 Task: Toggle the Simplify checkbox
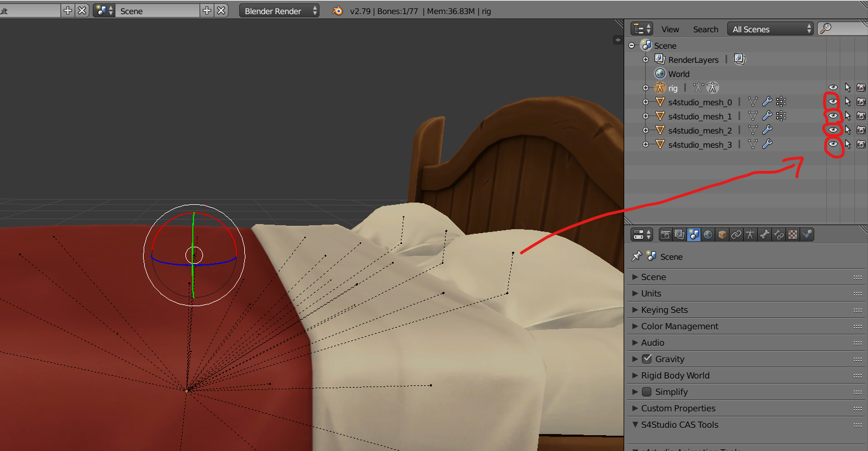(x=647, y=392)
